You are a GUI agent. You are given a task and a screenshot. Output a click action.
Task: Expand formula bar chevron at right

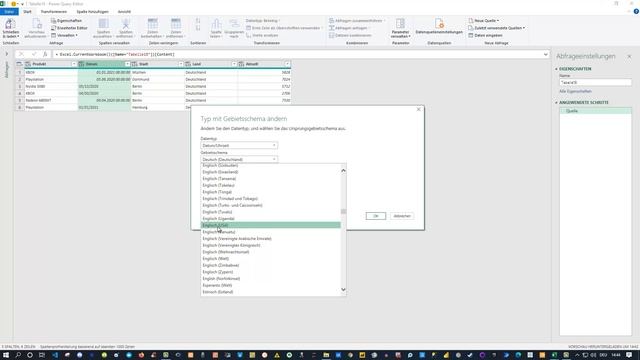(546, 54)
